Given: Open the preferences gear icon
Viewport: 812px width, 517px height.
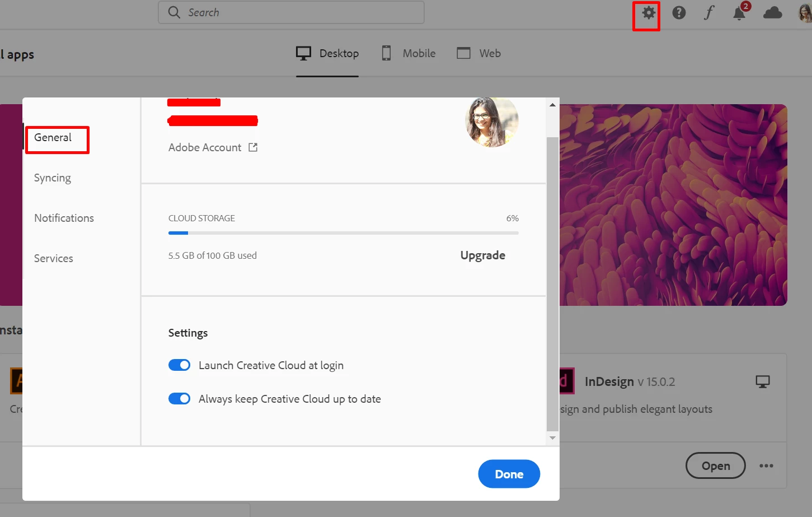Looking at the screenshot, I should point(648,13).
